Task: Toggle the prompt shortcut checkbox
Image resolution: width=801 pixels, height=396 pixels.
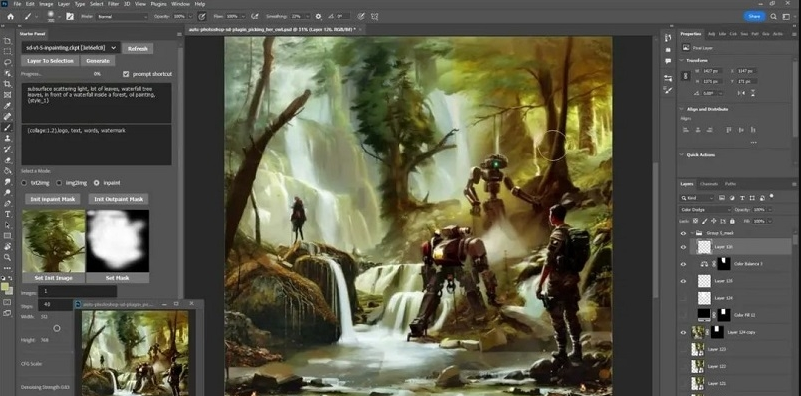Action: pyautogui.click(x=126, y=74)
